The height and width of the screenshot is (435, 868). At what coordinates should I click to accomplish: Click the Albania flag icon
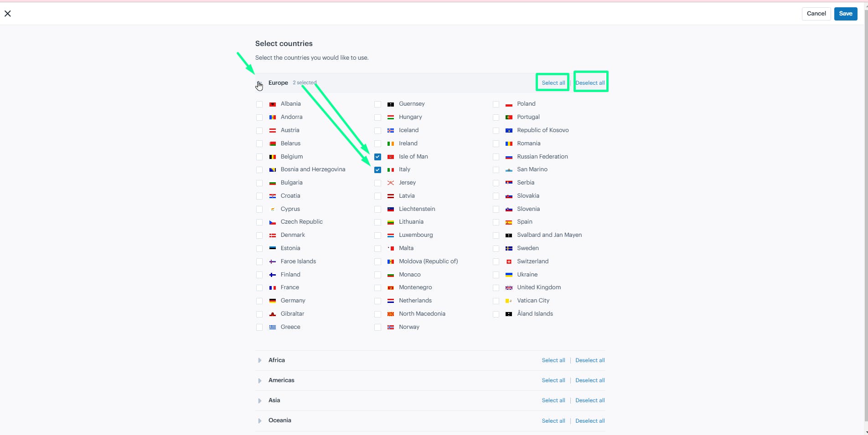coord(273,104)
